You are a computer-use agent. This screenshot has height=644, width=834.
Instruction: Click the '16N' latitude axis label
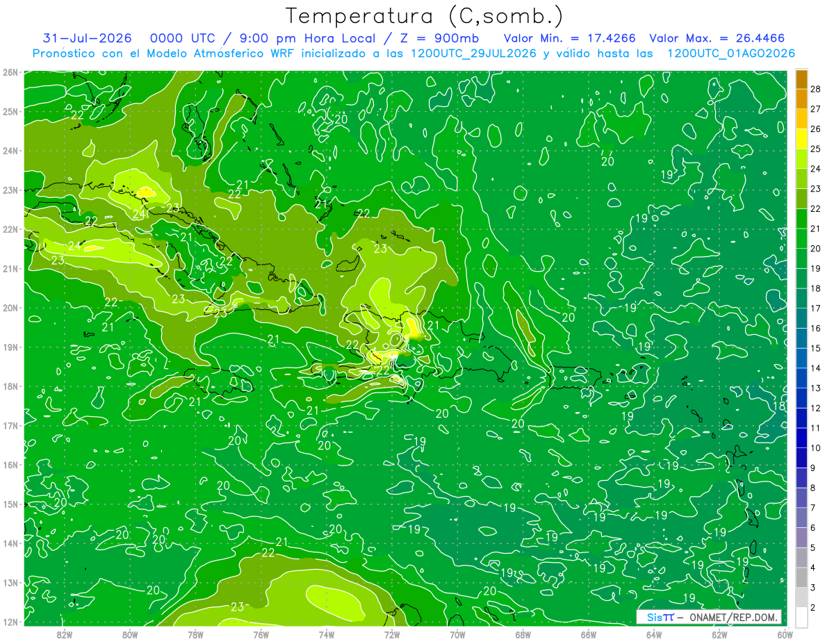tap(10, 465)
